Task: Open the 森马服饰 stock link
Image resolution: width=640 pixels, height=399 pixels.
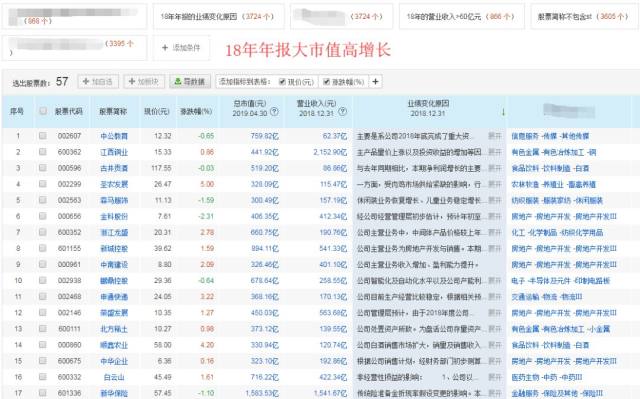Action: [x=114, y=200]
